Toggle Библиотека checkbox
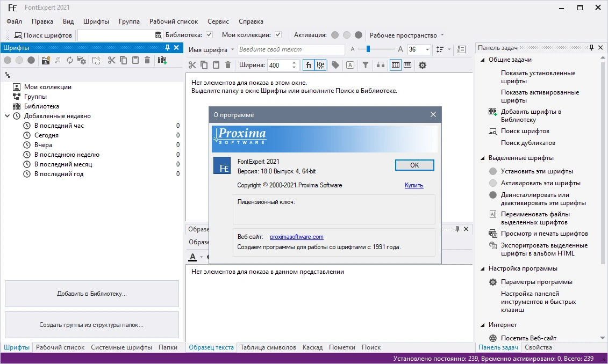This screenshot has width=608, height=364. [x=210, y=34]
